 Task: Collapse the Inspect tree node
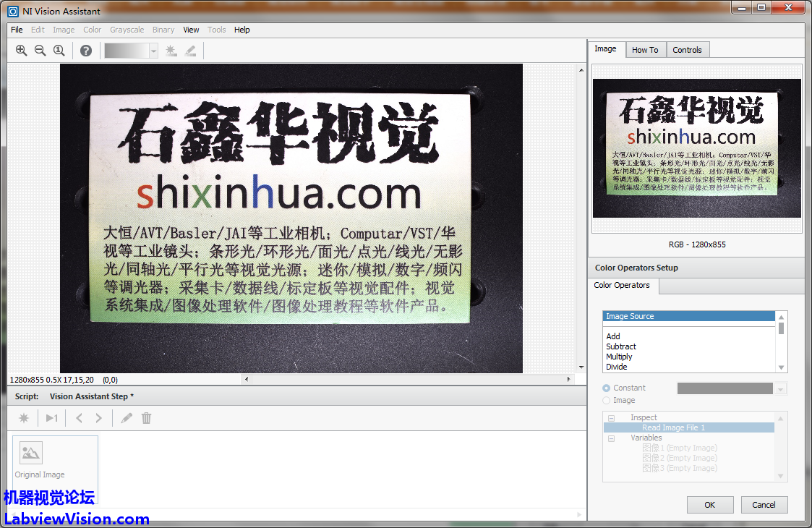(x=611, y=418)
